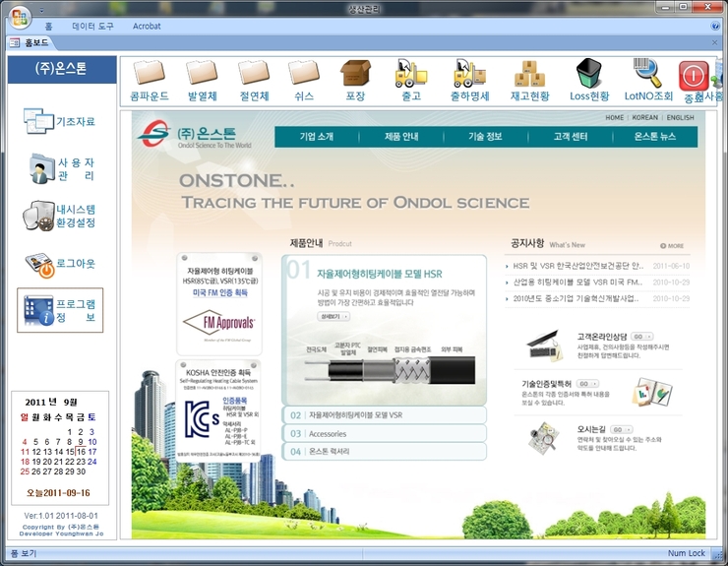Screen dimensions: 728x566
Task: Select the 홈보드 document tab
Action: pyautogui.click(x=30, y=42)
